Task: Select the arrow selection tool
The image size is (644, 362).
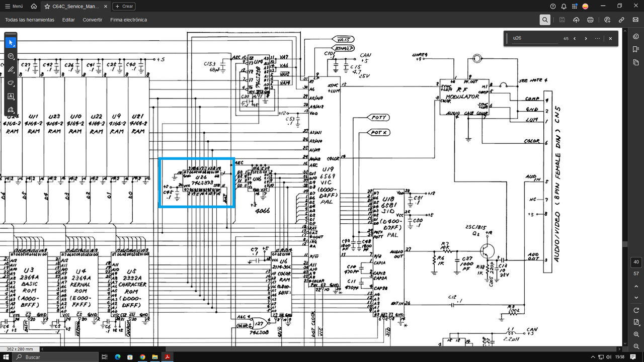Action: tap(11, 43)
